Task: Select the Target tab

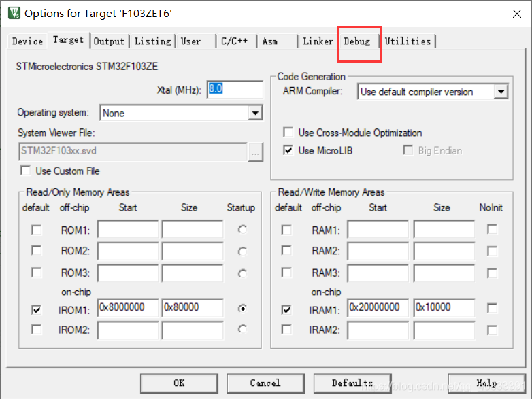Action: (x=69, y=40)
